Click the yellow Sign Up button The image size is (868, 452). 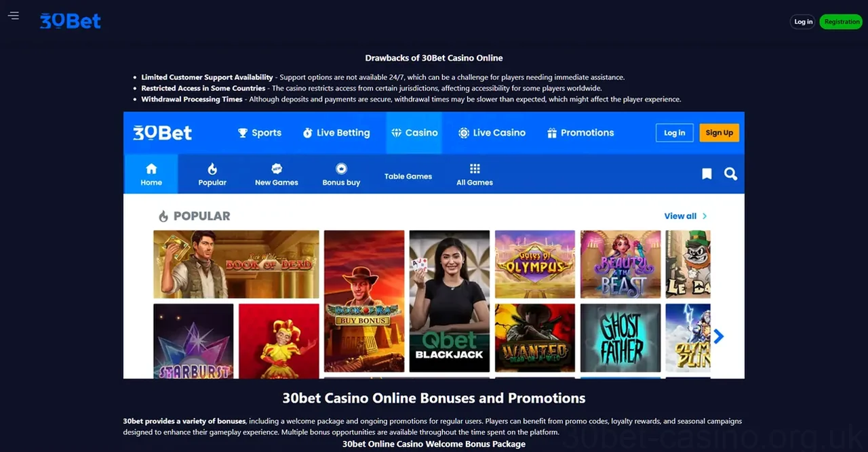pos(719,133)
